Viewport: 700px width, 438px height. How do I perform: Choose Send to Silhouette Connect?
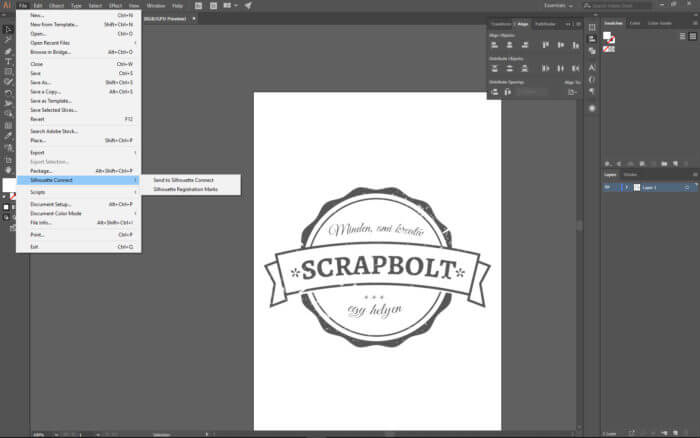click(183, 180)
